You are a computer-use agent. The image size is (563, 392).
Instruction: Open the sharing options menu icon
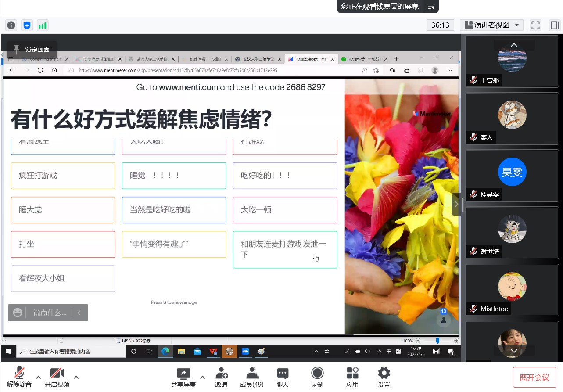click(431, 6)
